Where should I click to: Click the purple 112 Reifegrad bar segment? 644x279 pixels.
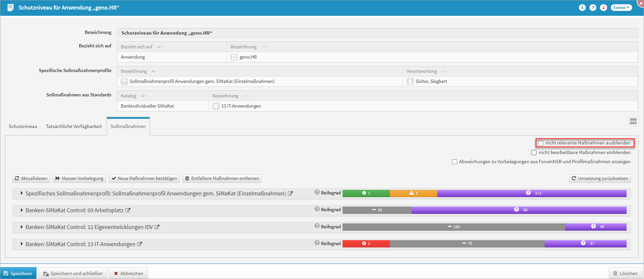click(x=532, y=193)
